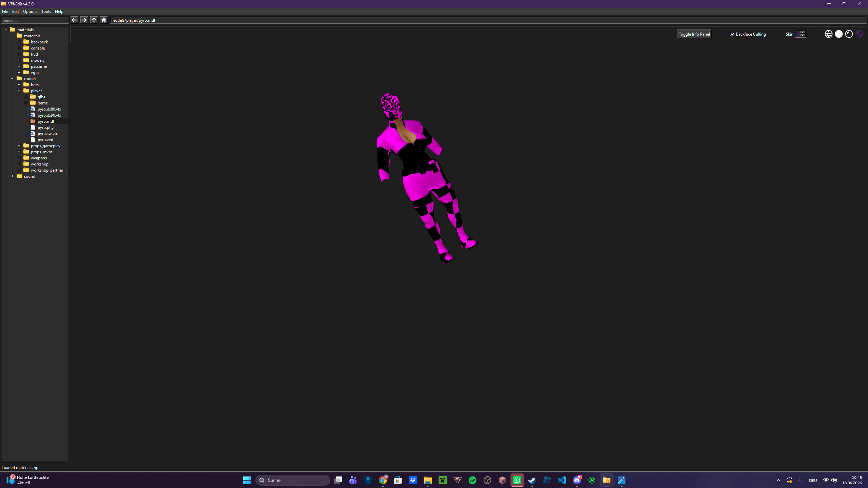Open Discord from the taskbar
The height and width of the screenshot is (488, 868).
click(577, 480)
